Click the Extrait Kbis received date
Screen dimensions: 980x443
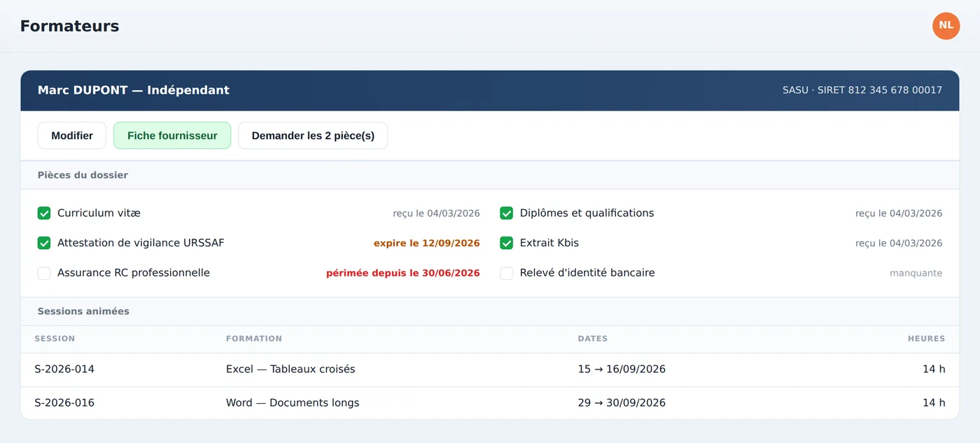[x=899, y=244]
